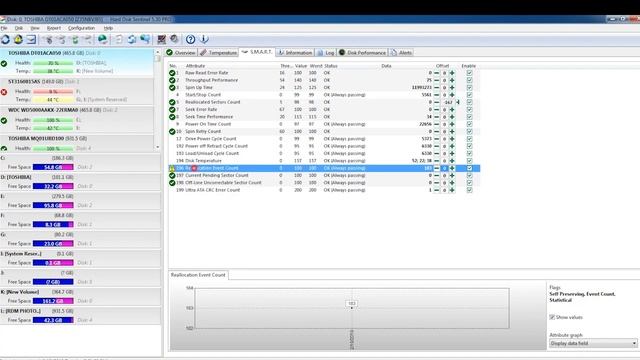Select the Seek Time Performance row
The image size is (640, 360).
324,117
